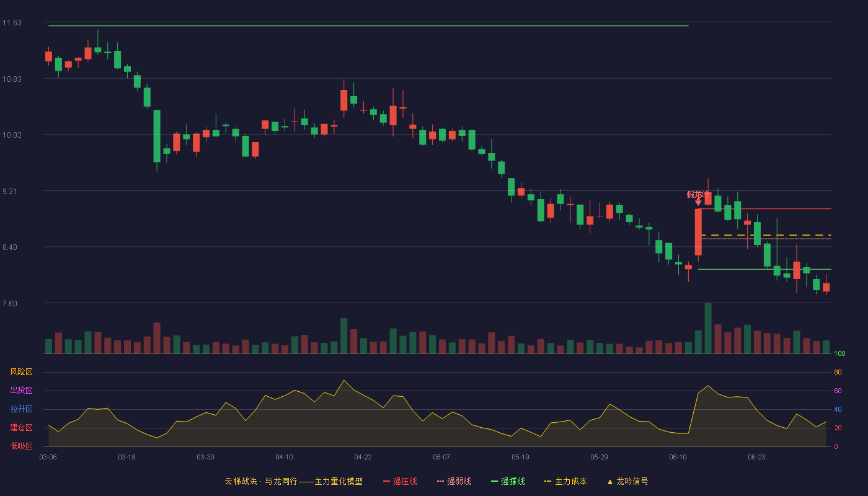This screenshot has width=868, height=496.
Task: Click the 04-10 date label
Action: point(284,457)
